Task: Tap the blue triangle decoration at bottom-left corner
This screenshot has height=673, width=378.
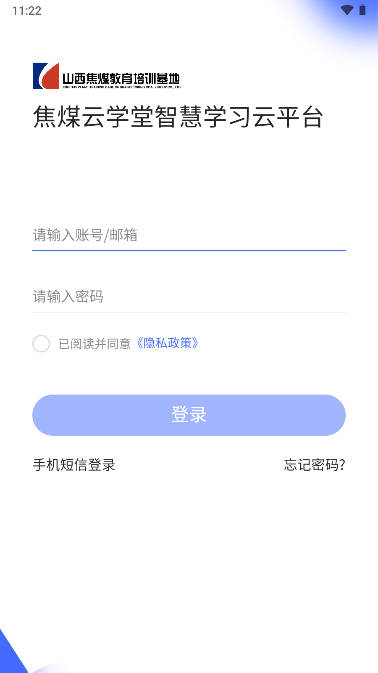Action: [x=12, y=652]
